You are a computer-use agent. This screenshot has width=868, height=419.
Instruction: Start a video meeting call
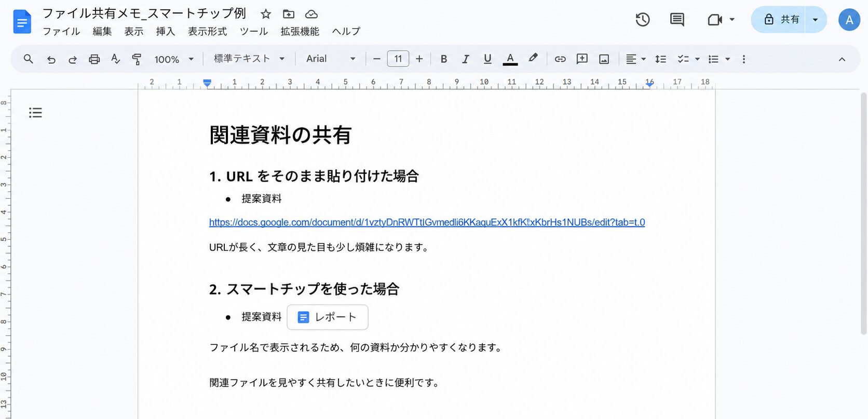point(715,20)
